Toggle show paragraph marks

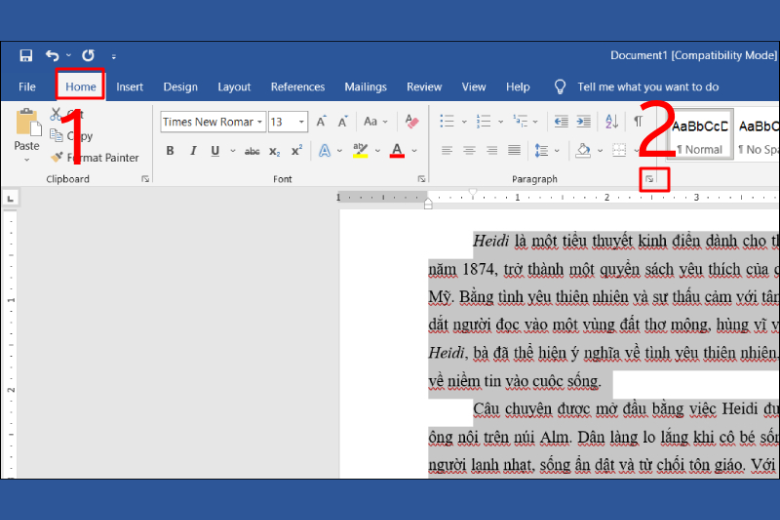[x=638, y=121]
